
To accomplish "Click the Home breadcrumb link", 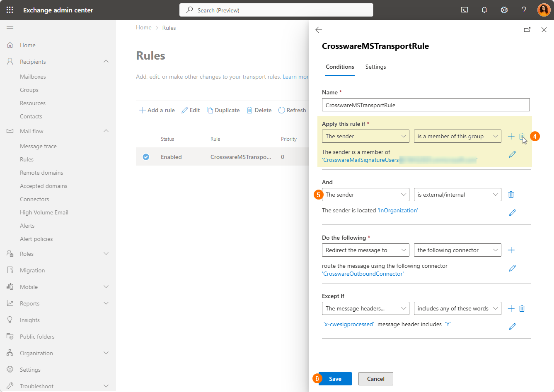I will (x=144, y=28).
